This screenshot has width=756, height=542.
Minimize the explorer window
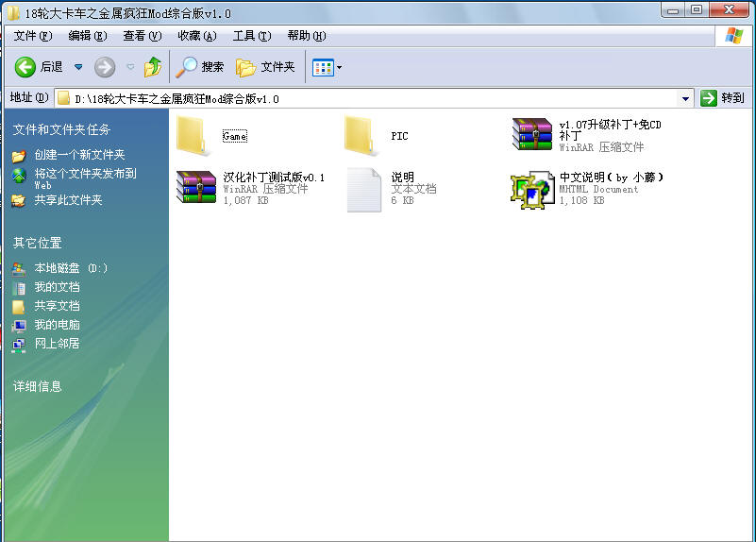pos(674,9)
